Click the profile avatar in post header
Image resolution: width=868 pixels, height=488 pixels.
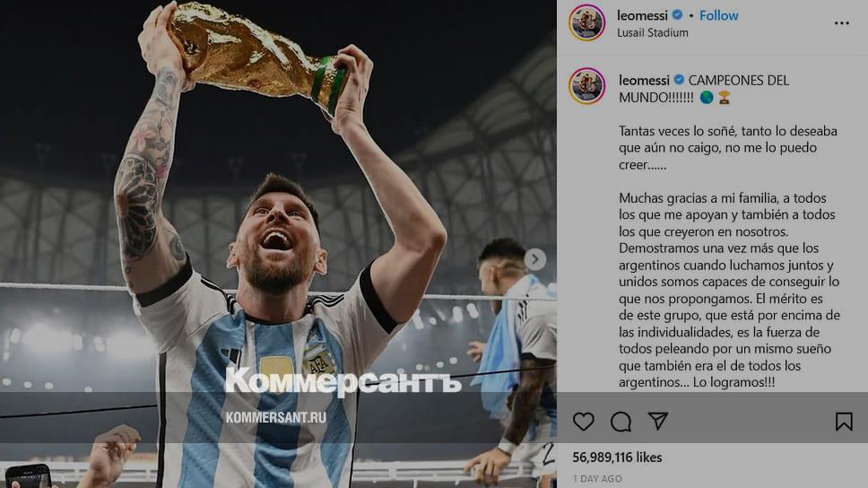click(x=586, y=22)
